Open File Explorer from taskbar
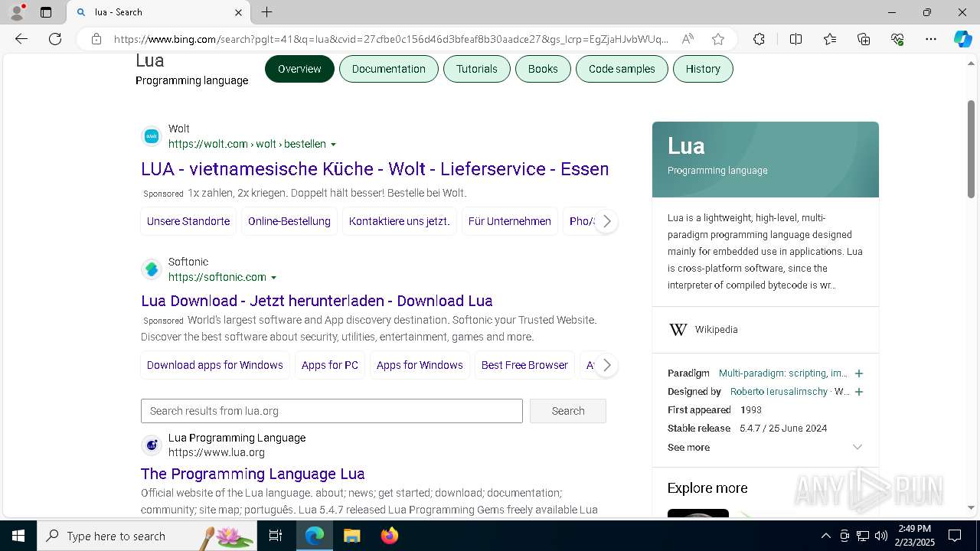The width and height of the screenshot is (980, 551). pos(351,536)
